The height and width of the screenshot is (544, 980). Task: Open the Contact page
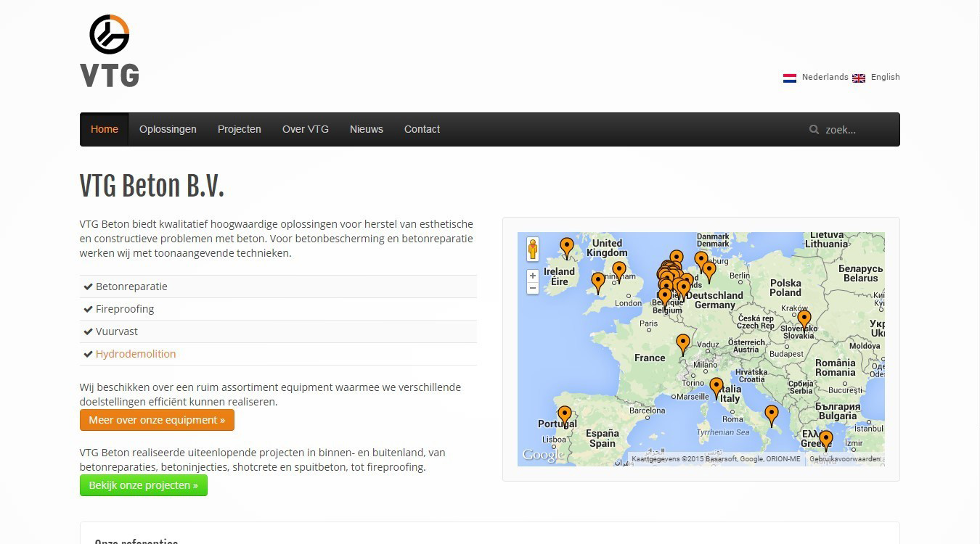pos(422,129)
